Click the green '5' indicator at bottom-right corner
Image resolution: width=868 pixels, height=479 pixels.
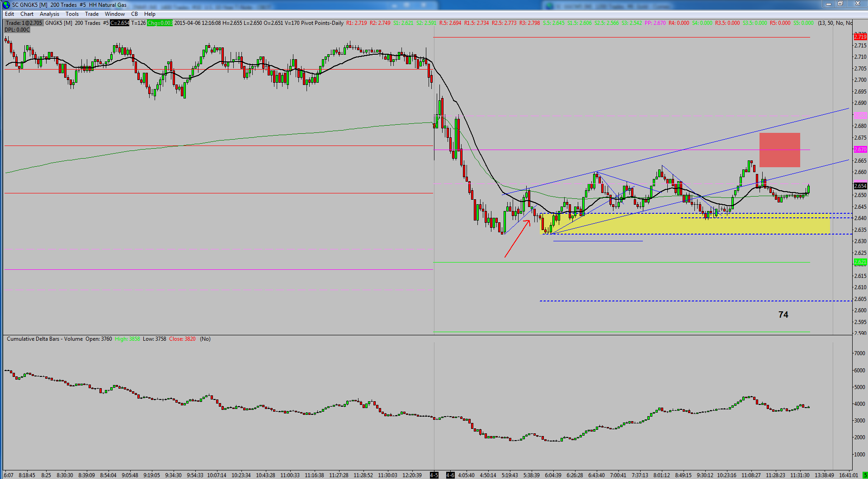[x=865, y=475]
